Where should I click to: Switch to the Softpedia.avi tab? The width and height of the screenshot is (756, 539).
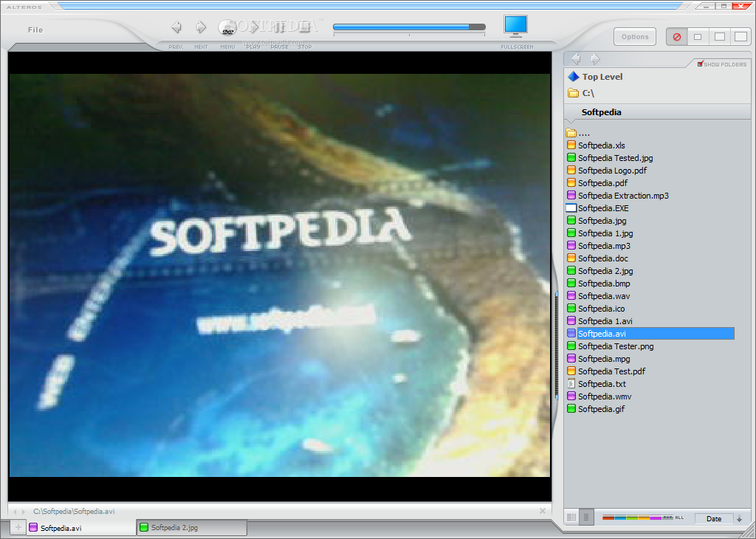pyautogui.click(x=81, y=528)
